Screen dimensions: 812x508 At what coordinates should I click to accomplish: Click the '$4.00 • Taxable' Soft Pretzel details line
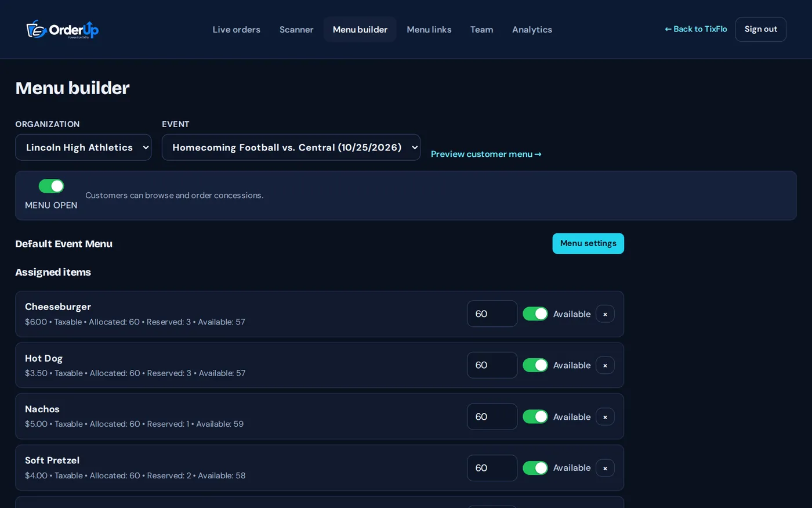pos(135,475)
